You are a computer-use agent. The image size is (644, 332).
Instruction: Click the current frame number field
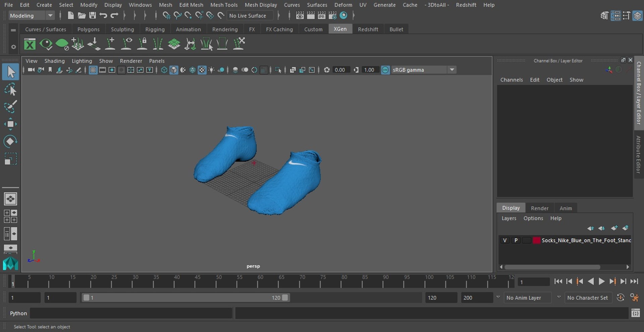[533, 282]
